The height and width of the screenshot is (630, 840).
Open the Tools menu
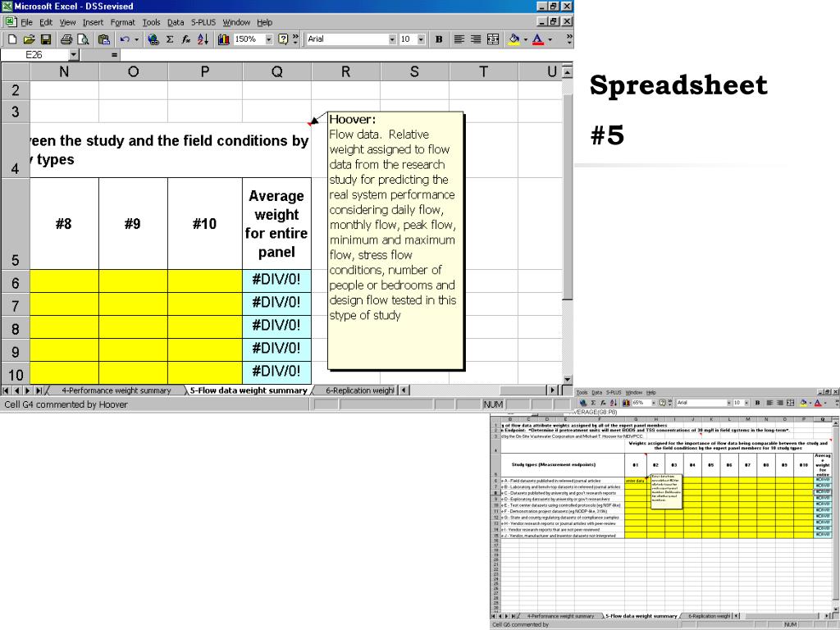pos(151,22)
